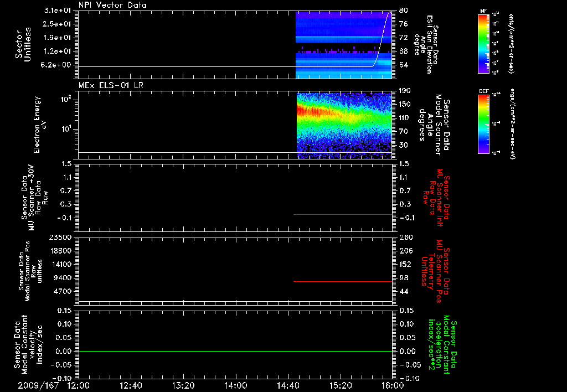Image resolution: width=567 pixels, height=392 pixels.
Task: Select the ESH Sun Elevation Angle label
Action: pos(426,44)
